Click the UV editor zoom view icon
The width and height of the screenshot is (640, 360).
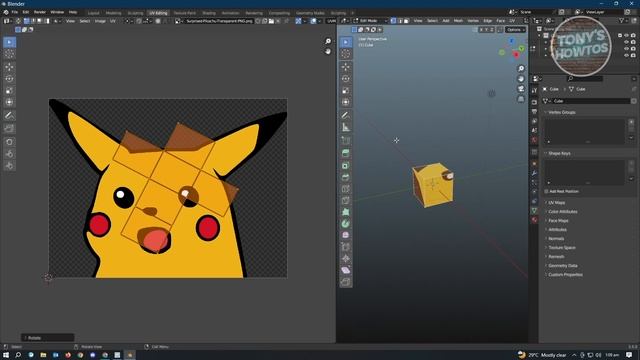tap(328, 41)
